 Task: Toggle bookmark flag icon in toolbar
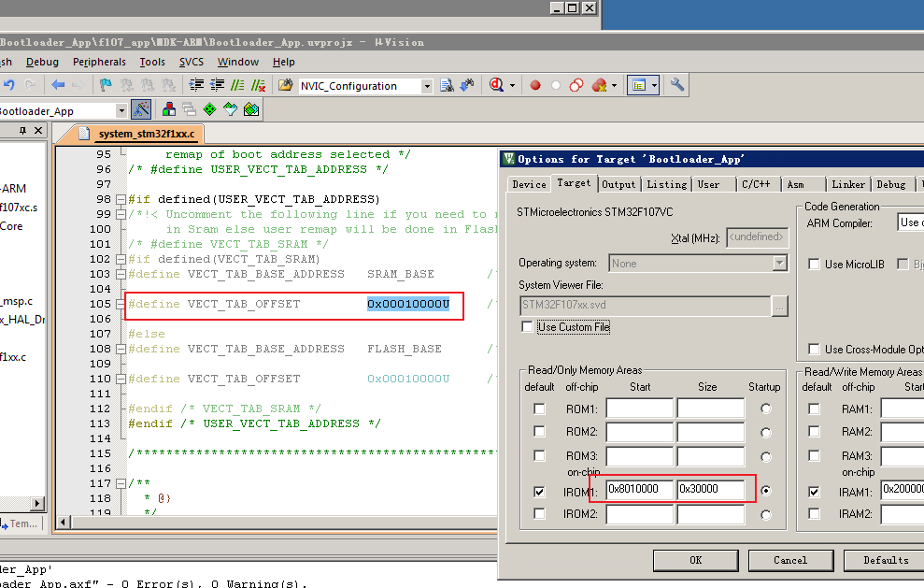point(107,85)
